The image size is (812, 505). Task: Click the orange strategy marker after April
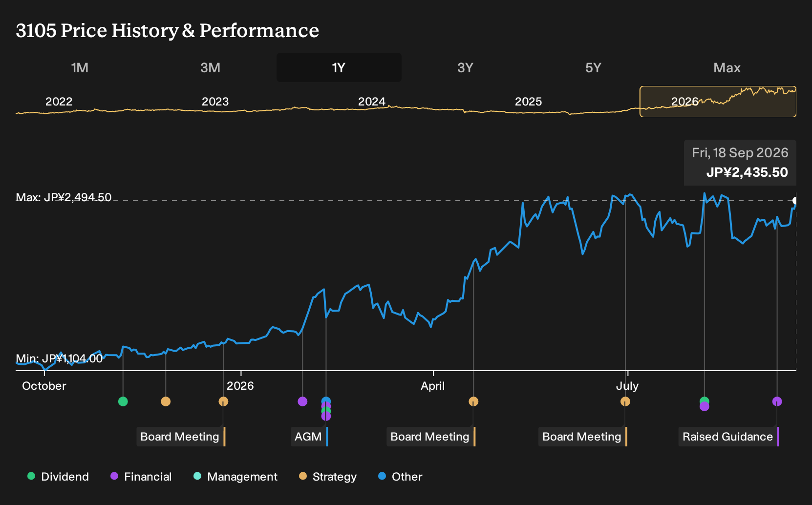473,401
